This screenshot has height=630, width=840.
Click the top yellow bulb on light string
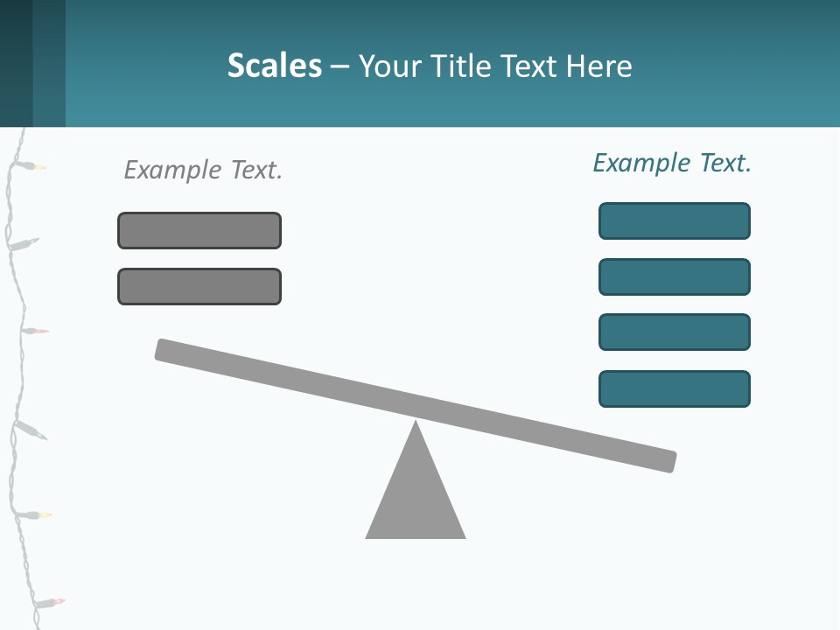(x=38, y=167)
